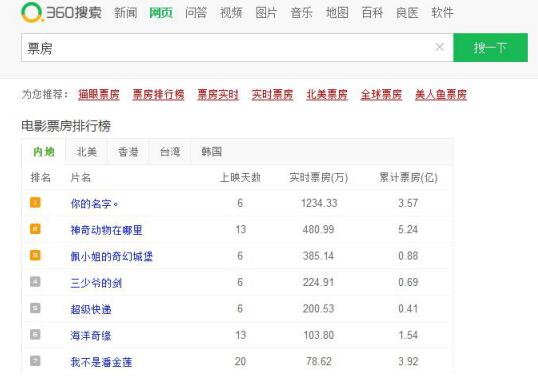Open the 美人鱼票房 recommended link
Viewport: 538px width, 383px height.
[x=441, y=94]
